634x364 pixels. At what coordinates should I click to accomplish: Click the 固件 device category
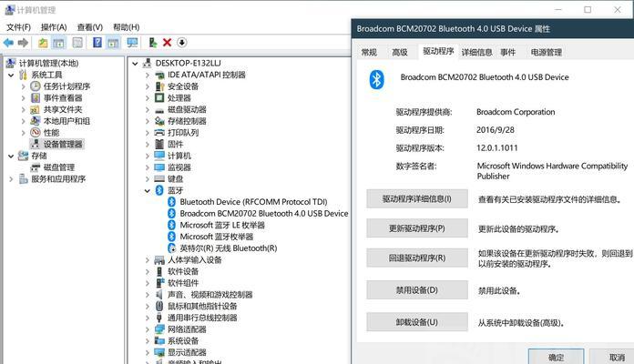(x=176, y=144)
